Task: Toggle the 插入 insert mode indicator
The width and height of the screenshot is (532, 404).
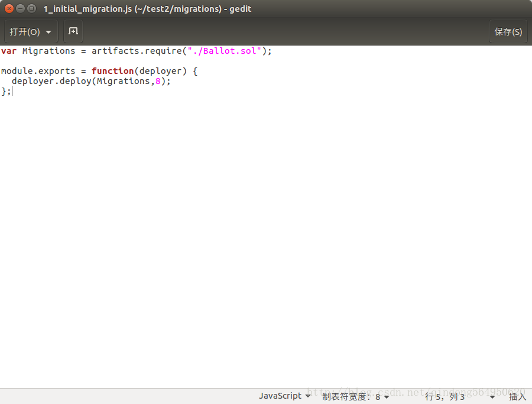Action: click(x=517, y=396)
